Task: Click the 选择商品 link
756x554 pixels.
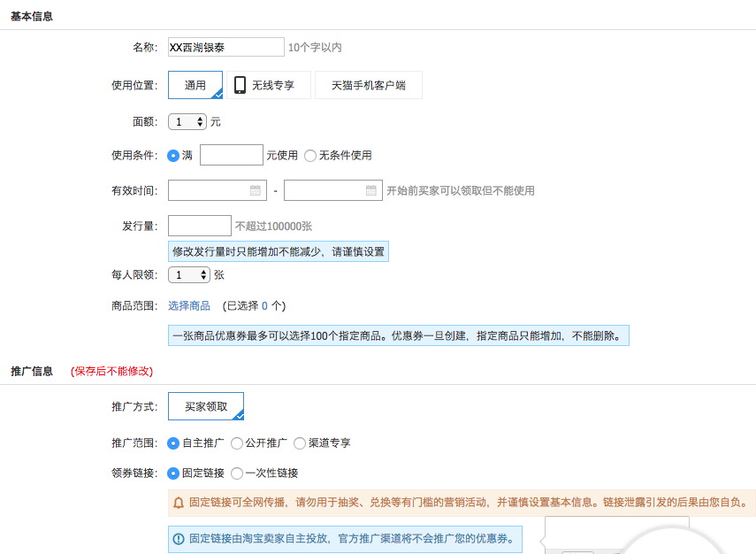Action: coord(189,305)
